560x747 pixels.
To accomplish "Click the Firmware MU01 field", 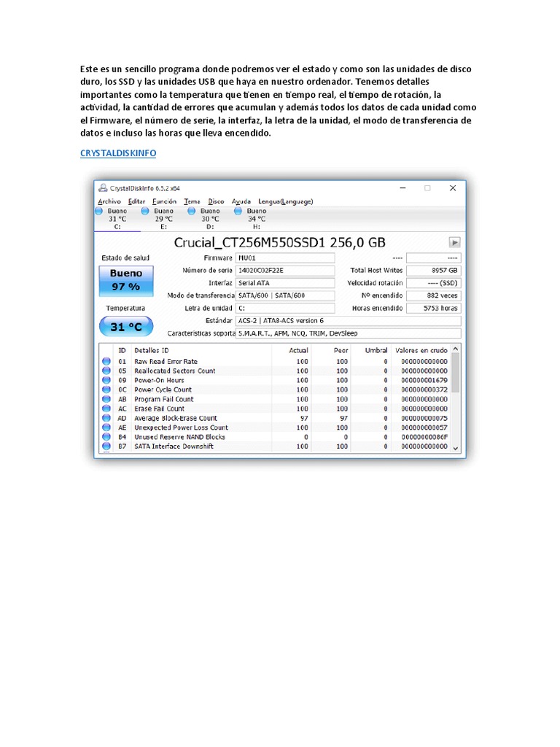I will (x=285, y=258).
